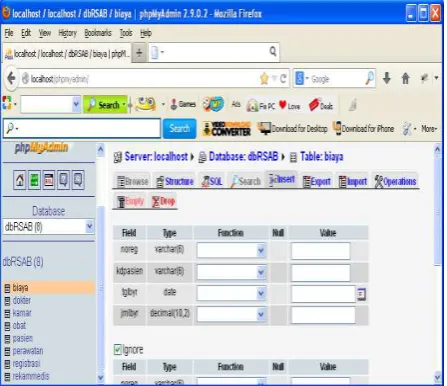The width and height of the screenshot is (447, 386).
Task: Click the Drop table tab
Action: pos(163,201)
